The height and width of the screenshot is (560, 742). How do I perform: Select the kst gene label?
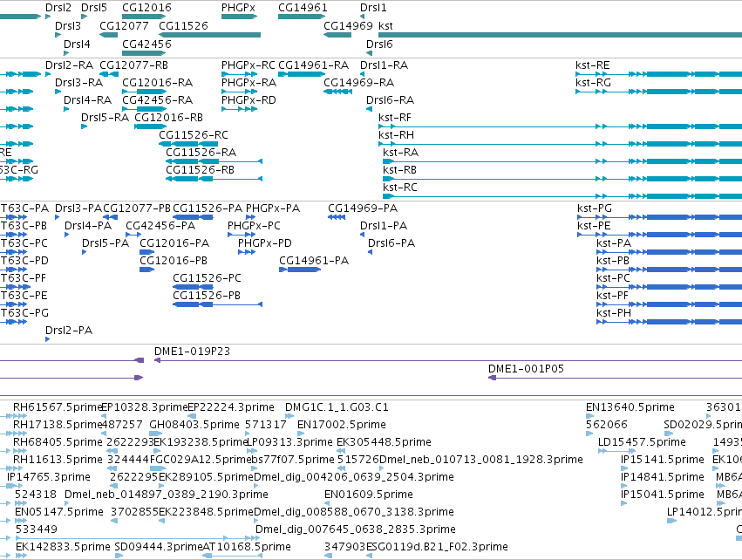click(385, 25)
